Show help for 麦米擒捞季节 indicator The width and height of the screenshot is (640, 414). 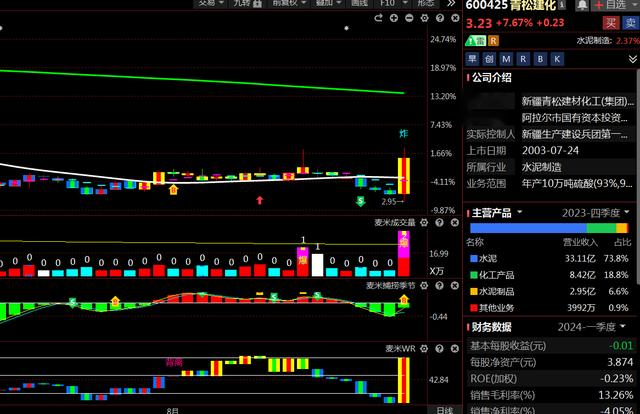(x=439, y=285)
